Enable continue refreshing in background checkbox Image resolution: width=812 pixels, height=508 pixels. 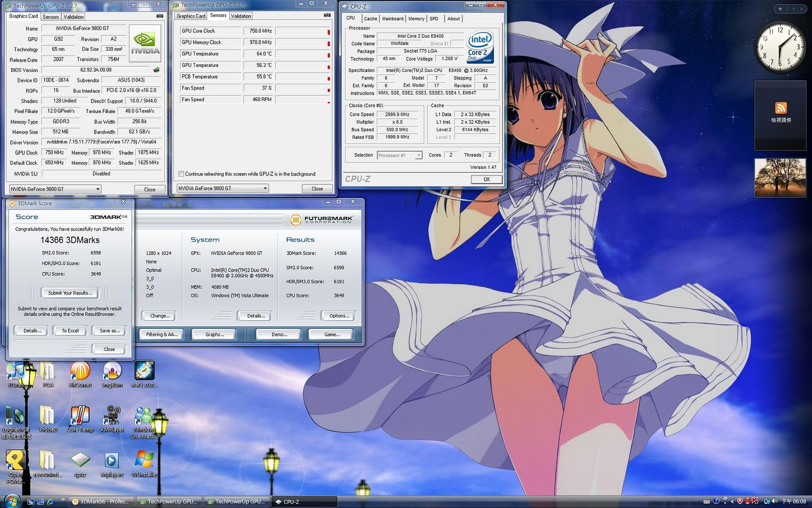click(x=181, y=174)
